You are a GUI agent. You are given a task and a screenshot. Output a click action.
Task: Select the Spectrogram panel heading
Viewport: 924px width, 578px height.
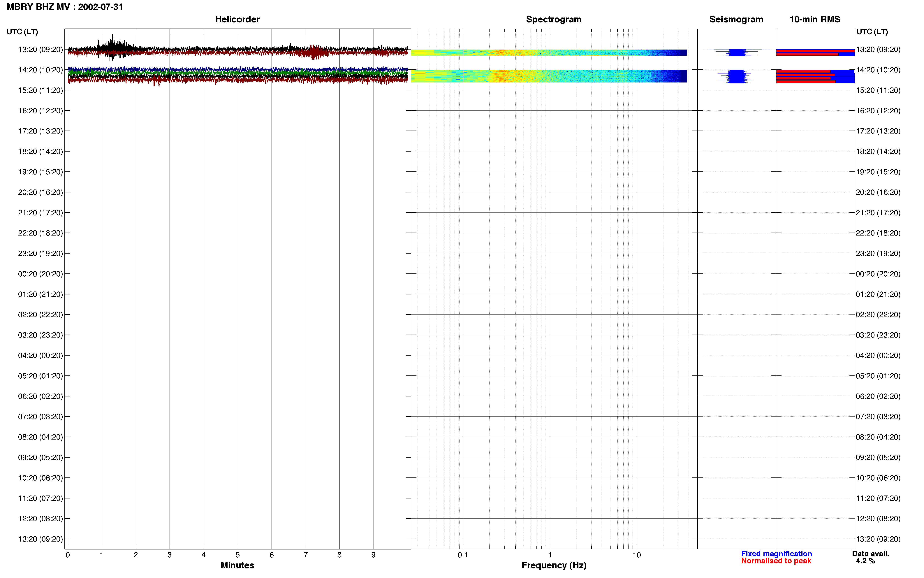point(554,20)
